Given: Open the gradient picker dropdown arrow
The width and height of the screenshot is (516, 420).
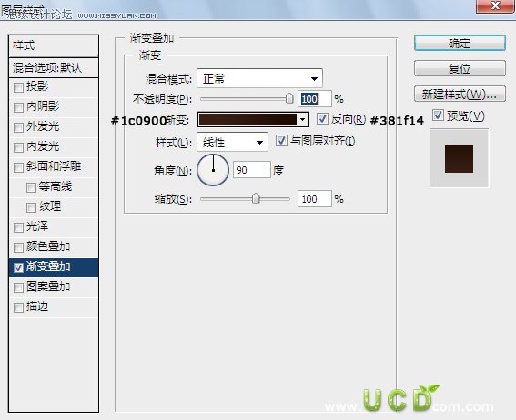Looking at the screenshot, I should (x=303, y=120).
